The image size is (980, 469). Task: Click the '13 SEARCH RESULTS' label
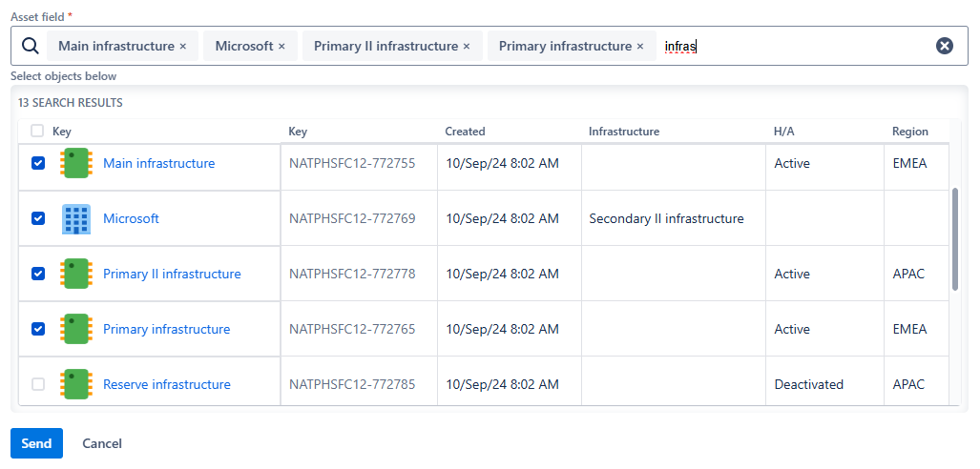tap(70, 103)
